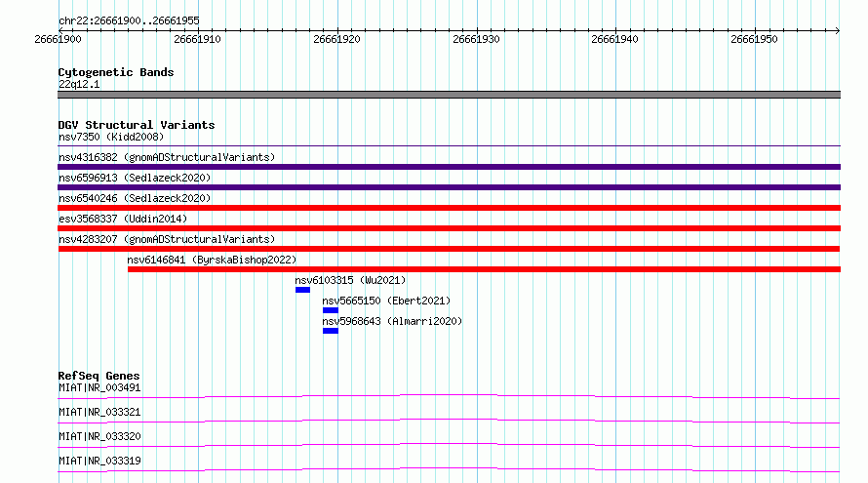The height and width of the screenshot is (483, 868).
Task: Click the purple bar of nsv4316382
Action: point(449,167)
